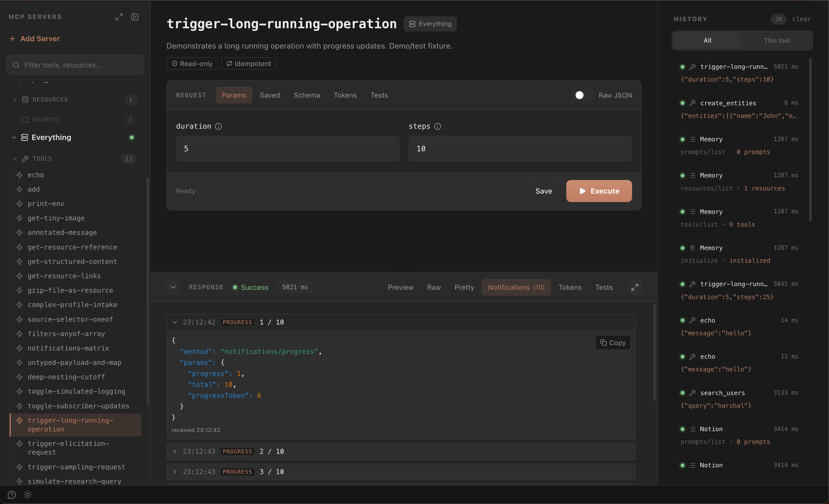Expand the RESOURCES section
The width and height of the screenshot is (829, 504).
click(14, 100)
